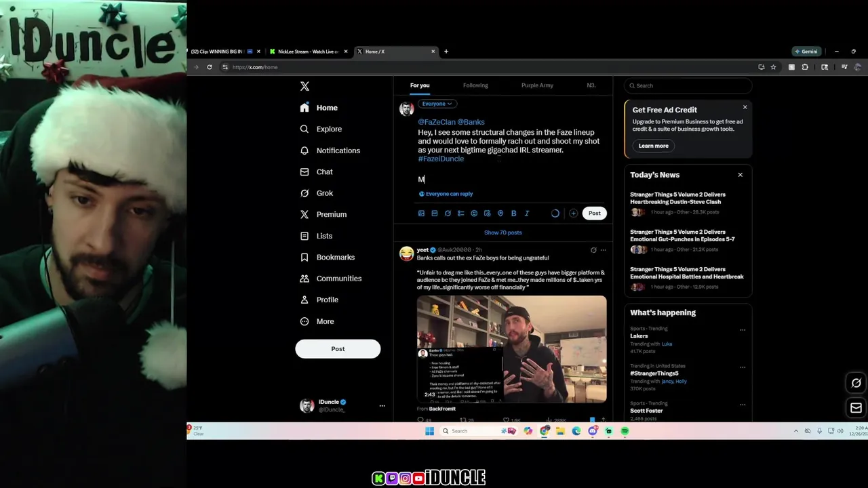Schedule the post with calendar icon
Image resolution: width=868 pixels, height=488 pixels.
487,213
